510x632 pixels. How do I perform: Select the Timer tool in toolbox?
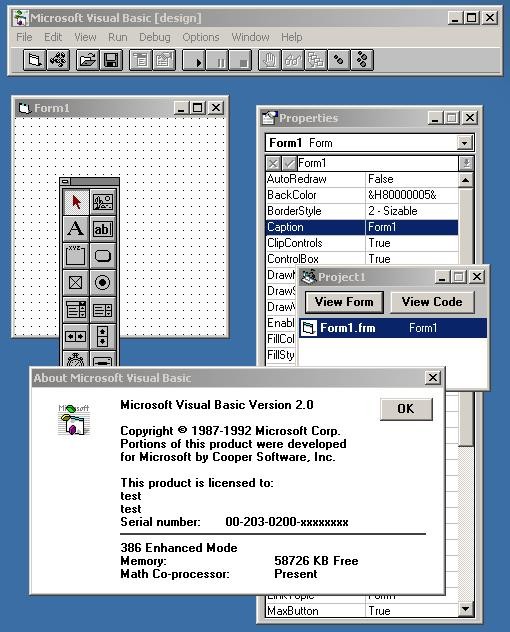pos(76,359)
